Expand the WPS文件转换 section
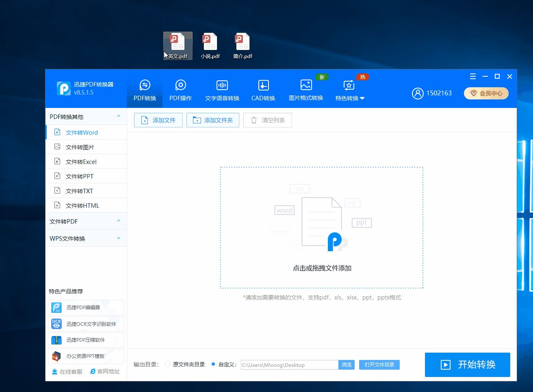The width and height of the screenshot is (533, 392). [x=86, y=238]
